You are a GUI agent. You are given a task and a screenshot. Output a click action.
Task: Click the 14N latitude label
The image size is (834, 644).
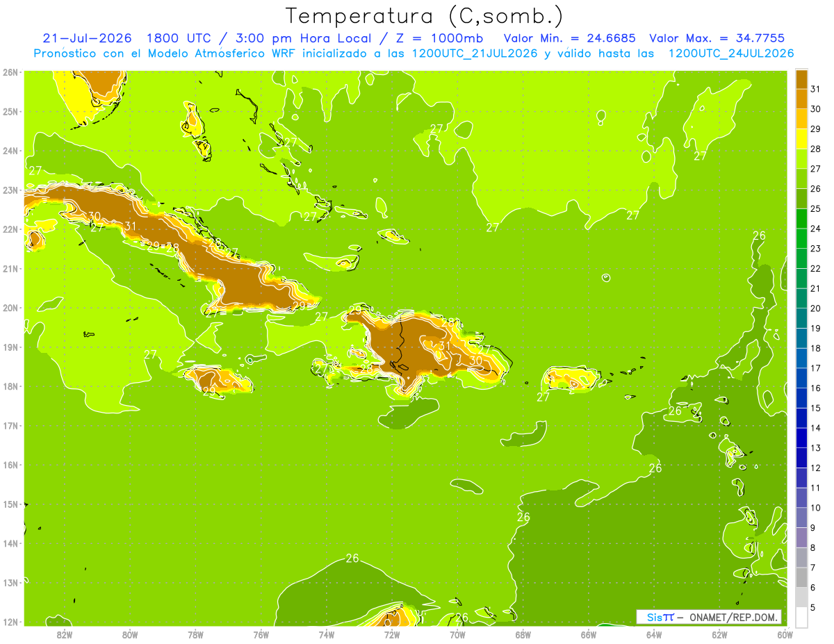[x=10, y=543]
